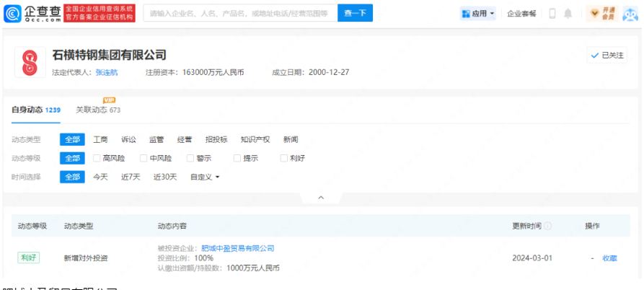Click the 已关注 followed button

click(606, 56)
